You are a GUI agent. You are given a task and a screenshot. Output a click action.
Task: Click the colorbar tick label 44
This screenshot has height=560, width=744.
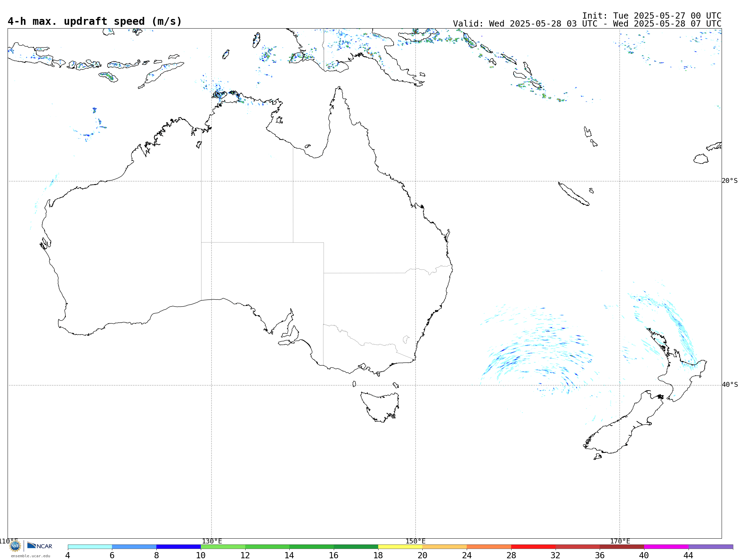688,556
